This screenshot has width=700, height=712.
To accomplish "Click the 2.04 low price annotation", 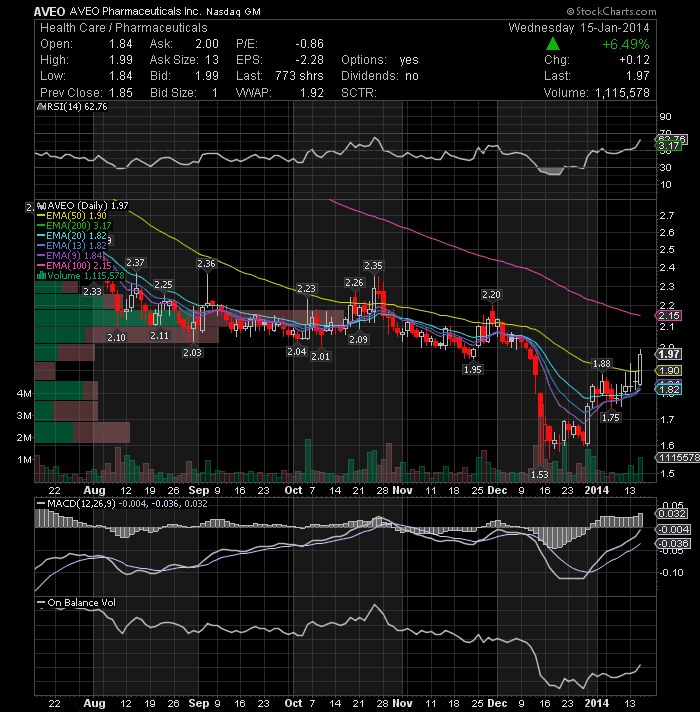I will click(x=297, y=351).
